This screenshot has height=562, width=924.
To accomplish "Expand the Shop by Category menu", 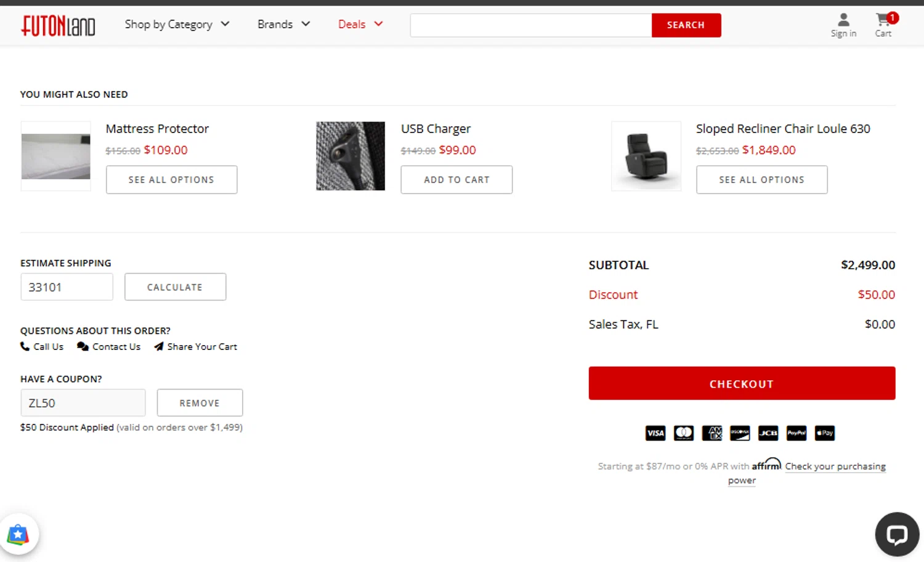I will click(177, 24).
